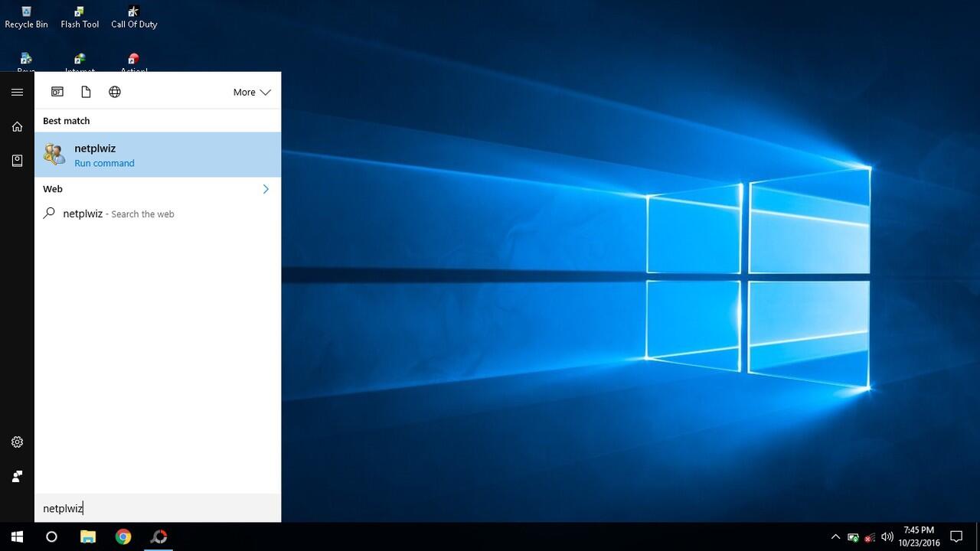Click the Windows Start button
980x551 pixels.
coord(17,536)
